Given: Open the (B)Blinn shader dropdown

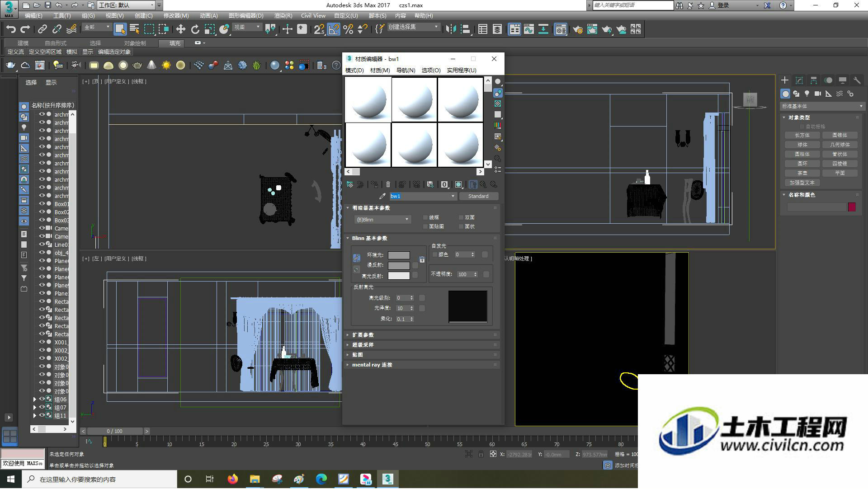Looking at the screenshot, I should [382, 220].
